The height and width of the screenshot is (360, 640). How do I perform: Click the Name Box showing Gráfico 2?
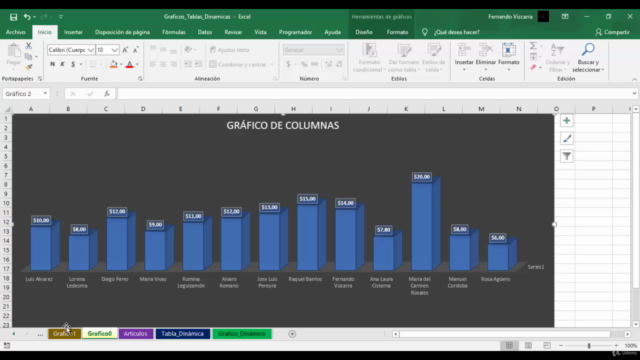(x=23, y=94)
